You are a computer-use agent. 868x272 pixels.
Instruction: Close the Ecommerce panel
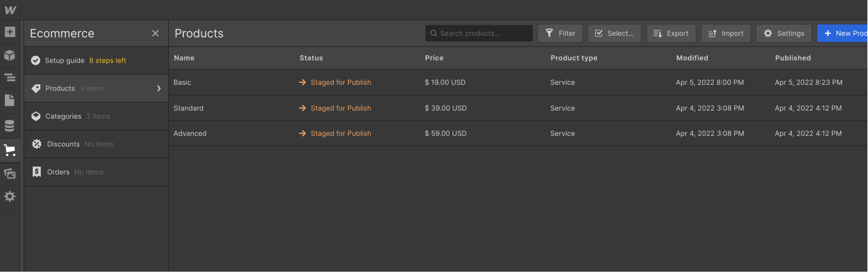155,33
